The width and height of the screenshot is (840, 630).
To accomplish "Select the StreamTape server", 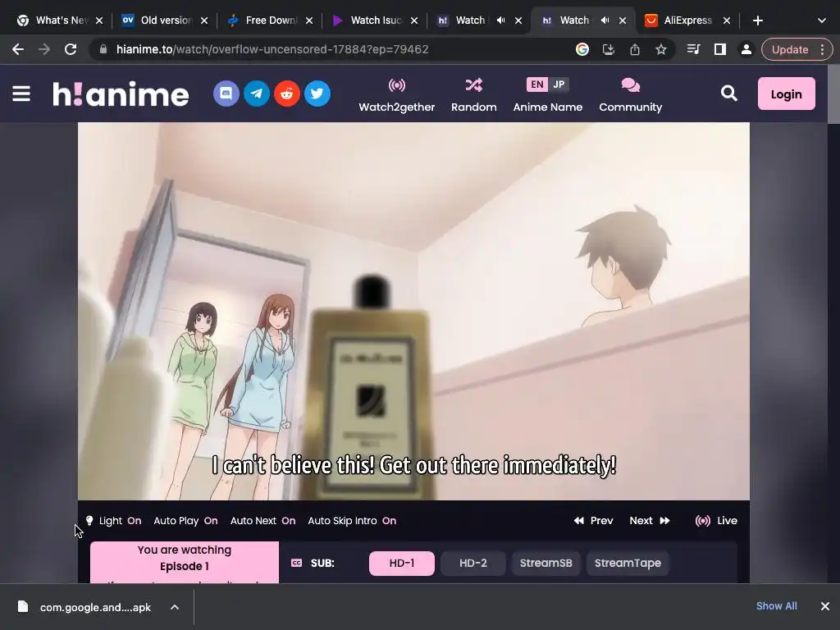I will coord(628,563).
